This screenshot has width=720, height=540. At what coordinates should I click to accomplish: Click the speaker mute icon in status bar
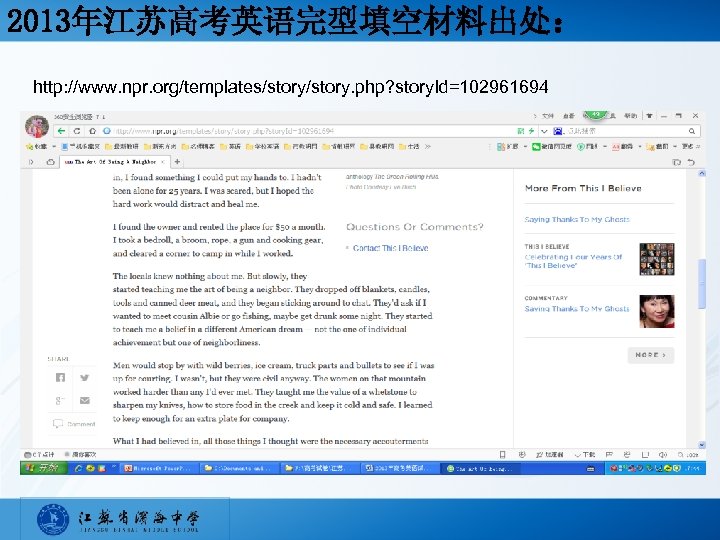[662, 455]
